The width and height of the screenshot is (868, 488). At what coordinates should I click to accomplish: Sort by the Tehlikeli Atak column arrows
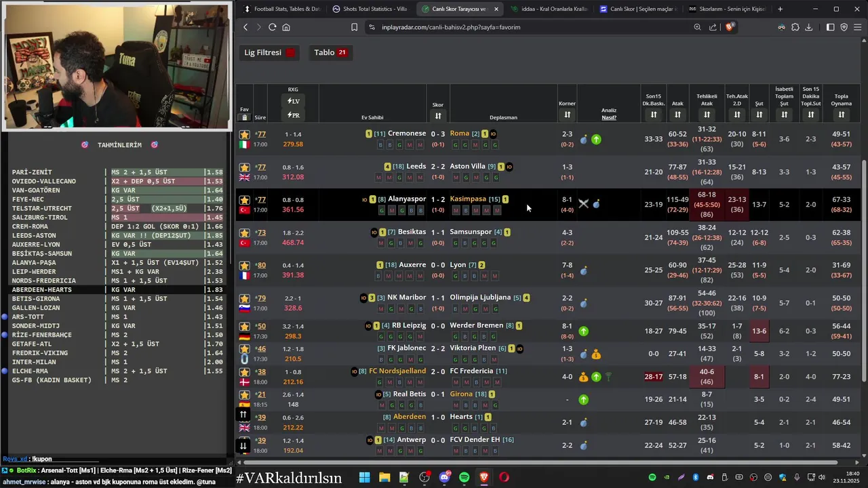(707, 115)
